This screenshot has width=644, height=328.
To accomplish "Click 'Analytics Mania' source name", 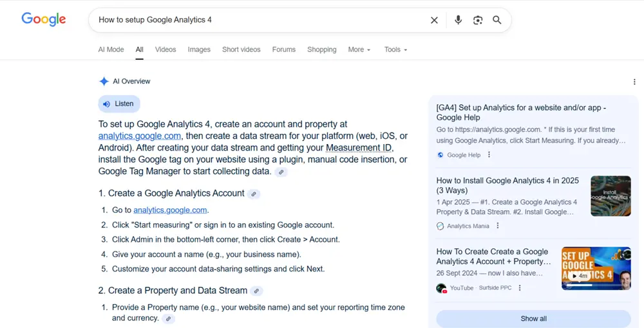I will click(x=468, y=226).
